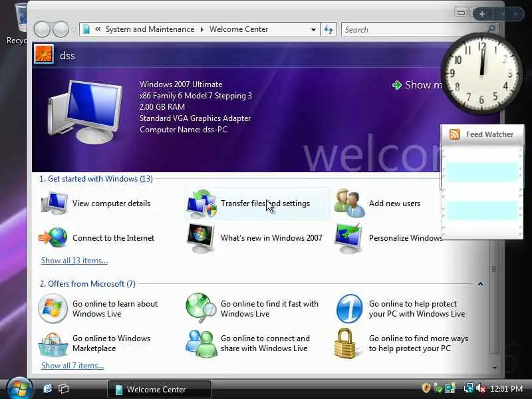Click the Windows Sidebar tray icon
Screen dimensions: 532x399
coord(450,388)
